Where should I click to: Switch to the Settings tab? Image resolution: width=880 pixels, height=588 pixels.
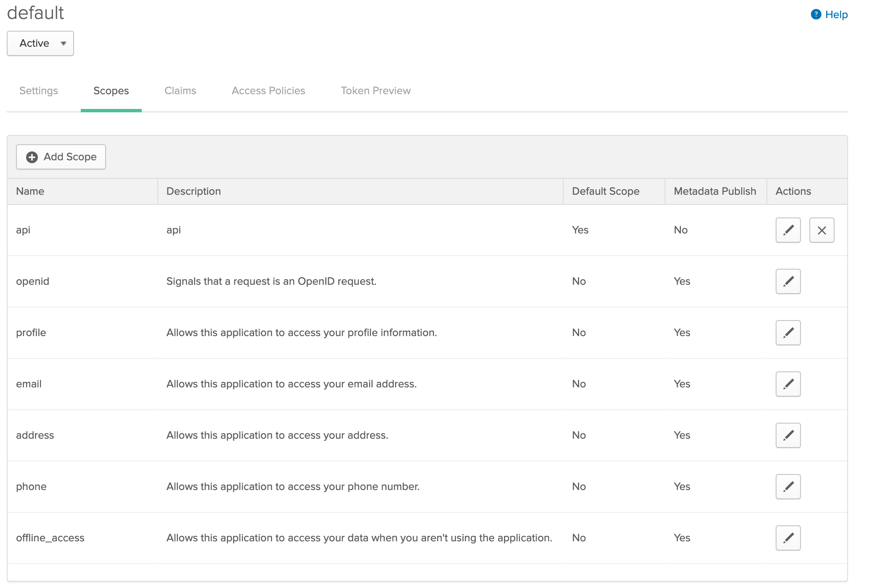[x=39, y=91]
